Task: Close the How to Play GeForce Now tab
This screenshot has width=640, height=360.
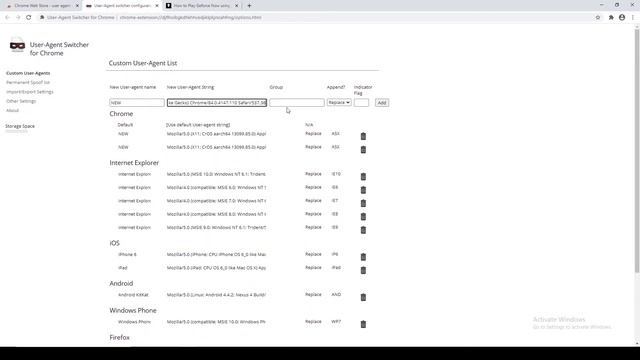Action: (237, 6)
